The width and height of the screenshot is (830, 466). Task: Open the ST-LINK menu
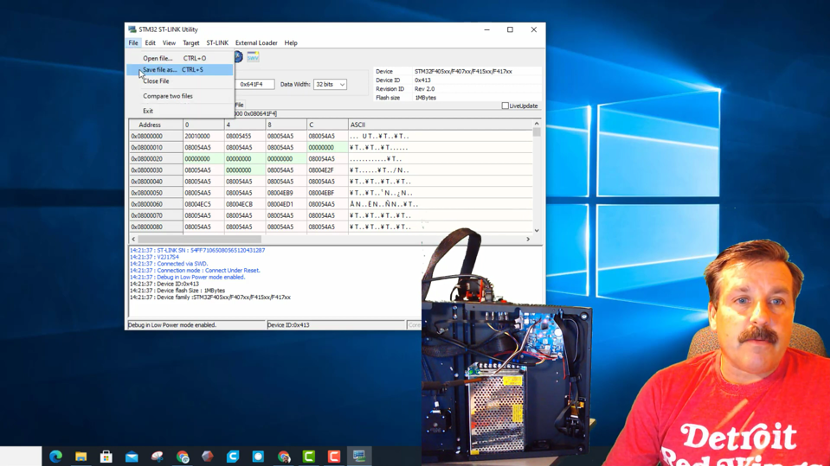click(x=217, y=43)
